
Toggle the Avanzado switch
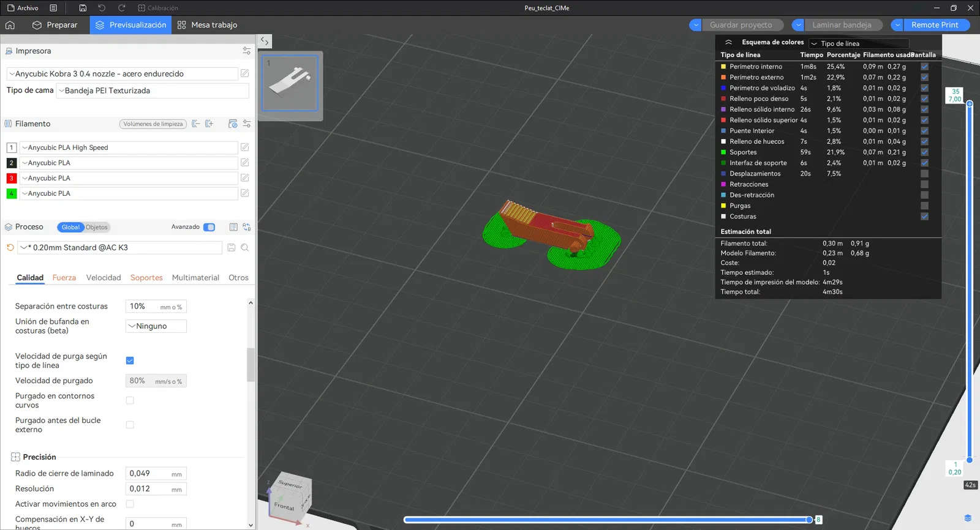click(x=209, y=227)
